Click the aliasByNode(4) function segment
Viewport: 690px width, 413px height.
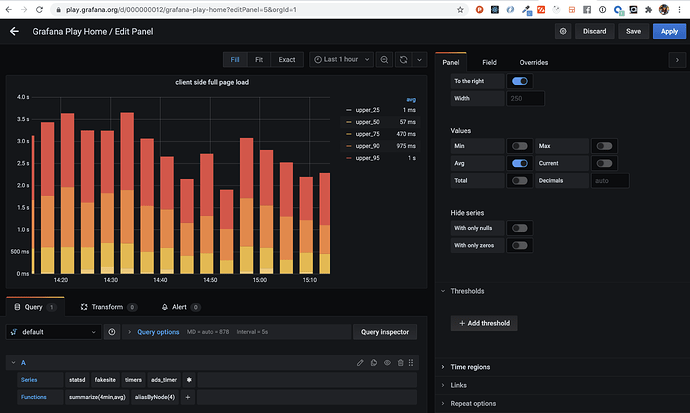pos(155,397)
